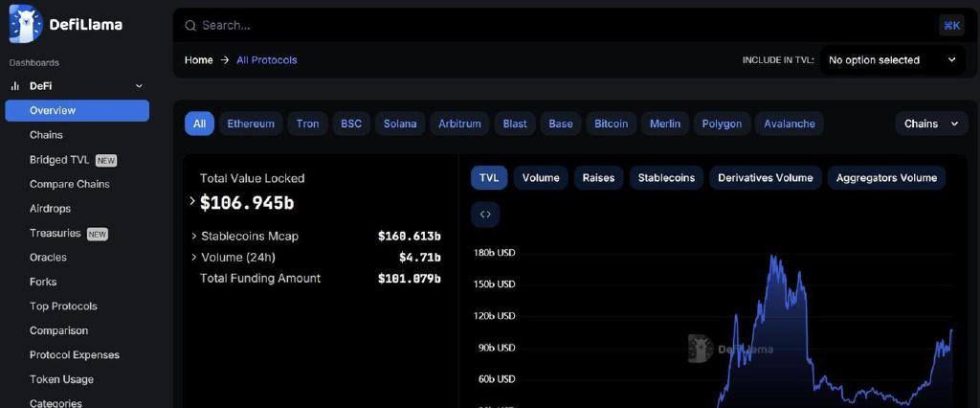This screenshot has height=408, width=980.
Task: Toggle the Derivatives Volume chart option
Action: click(765, 178)
